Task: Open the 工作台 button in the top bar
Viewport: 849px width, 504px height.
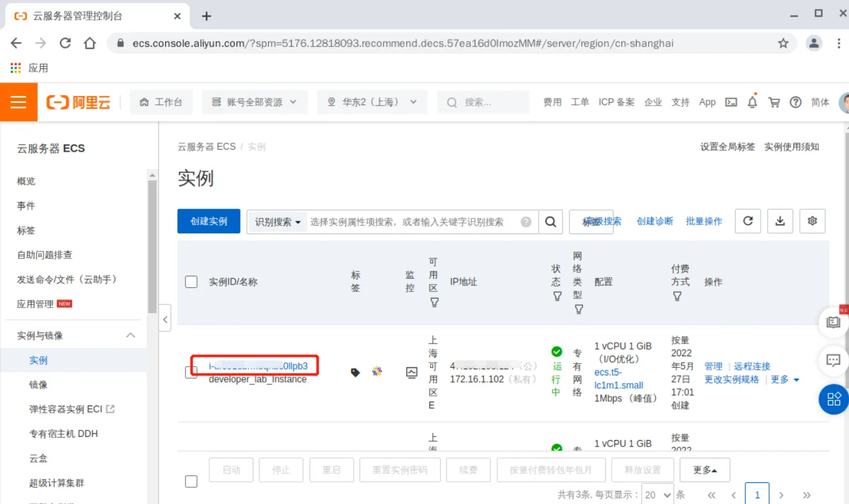Action: (161, 102)
